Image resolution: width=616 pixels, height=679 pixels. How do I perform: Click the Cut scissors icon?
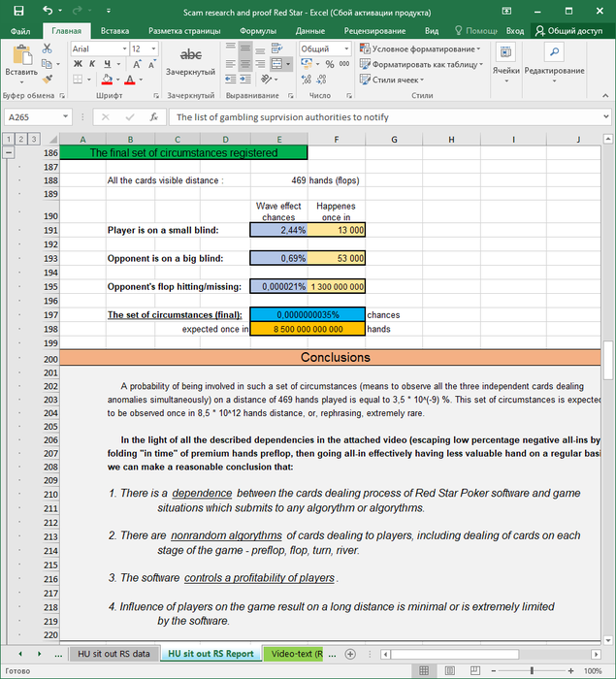48,48
